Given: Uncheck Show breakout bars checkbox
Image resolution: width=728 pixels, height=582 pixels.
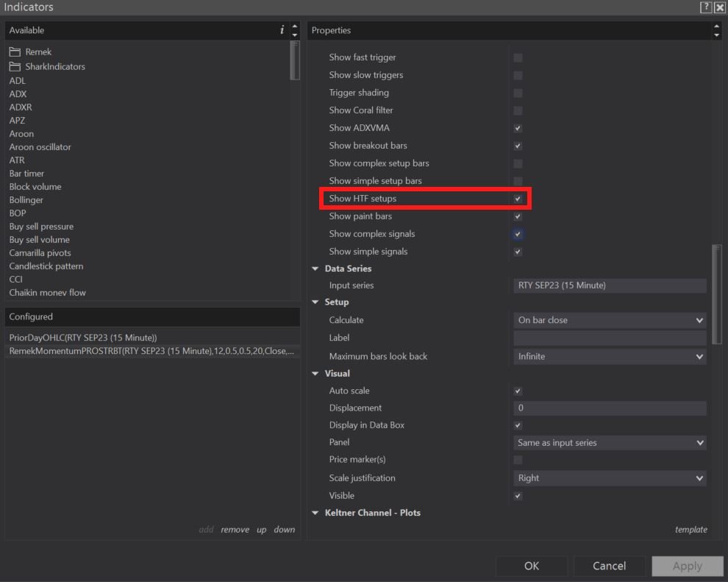Looking at the screenshot, I should click(x=518, y=146).
